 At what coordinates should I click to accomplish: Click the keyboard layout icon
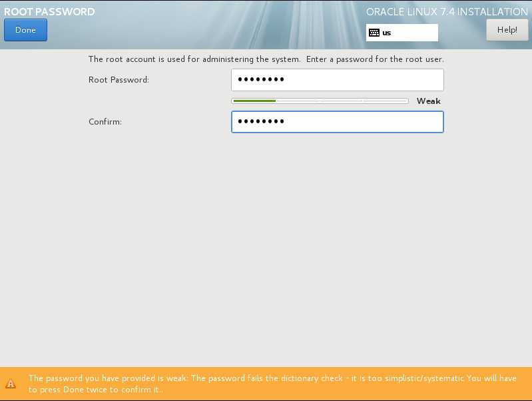tap(374, 33)
